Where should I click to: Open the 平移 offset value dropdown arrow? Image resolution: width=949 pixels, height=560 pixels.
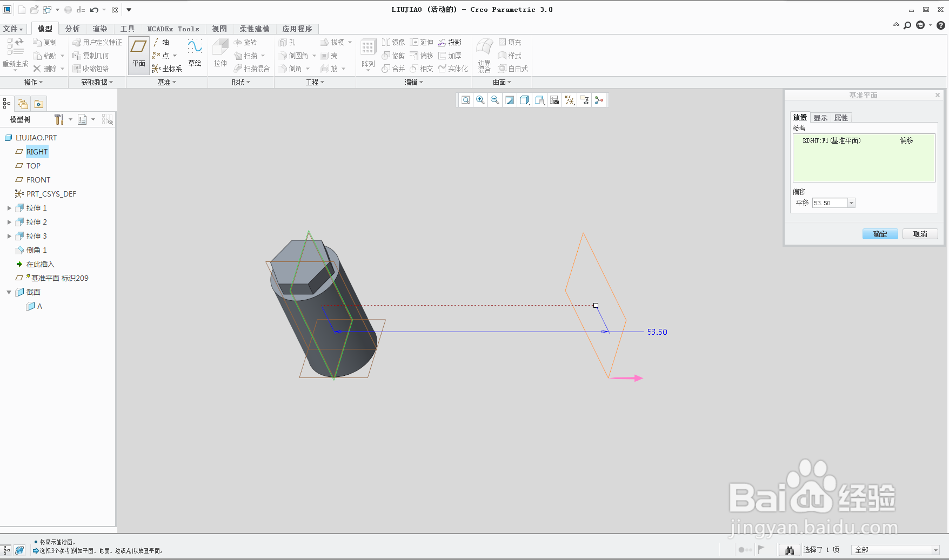click(x=851, y=203)
